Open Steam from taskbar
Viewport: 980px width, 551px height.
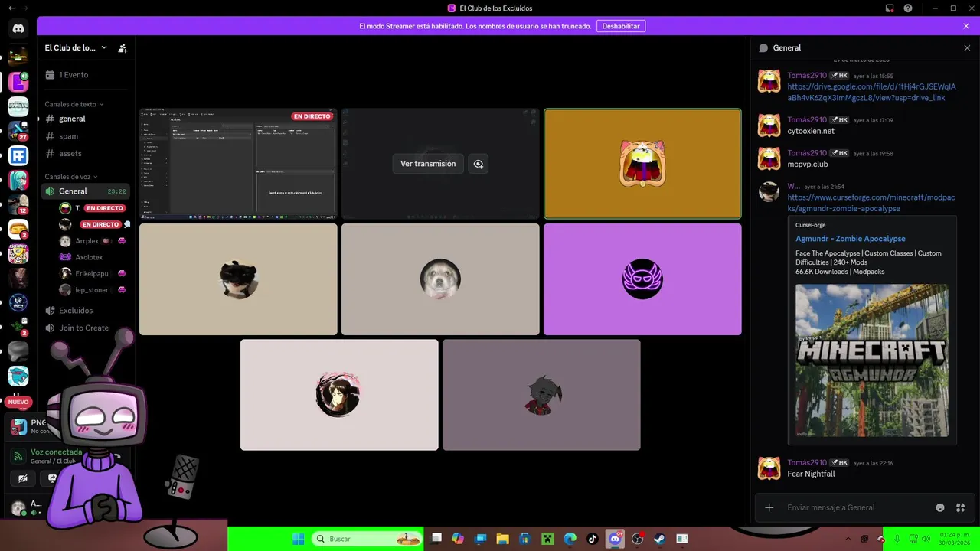[x=659, y=539]
